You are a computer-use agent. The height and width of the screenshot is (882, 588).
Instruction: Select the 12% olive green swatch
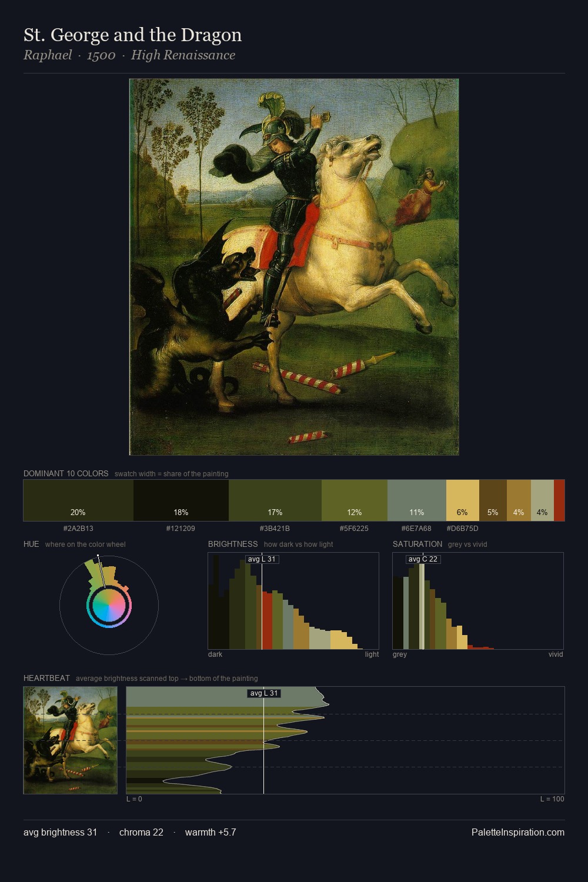(x=355, y=500)
